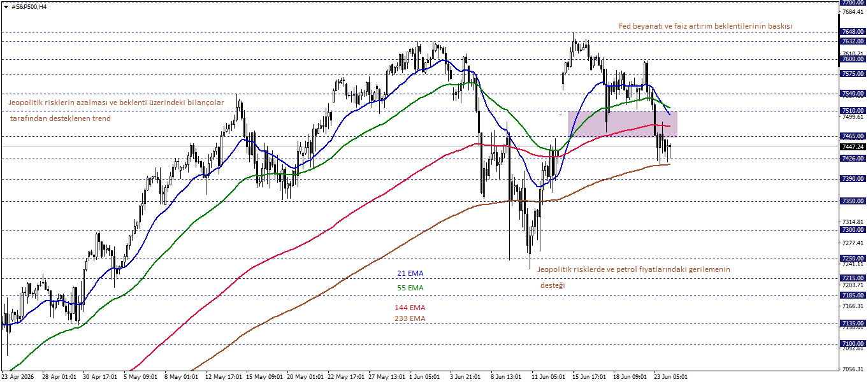
Task: Click the '12 May 17:01' time label
Action: click(222, 377)
